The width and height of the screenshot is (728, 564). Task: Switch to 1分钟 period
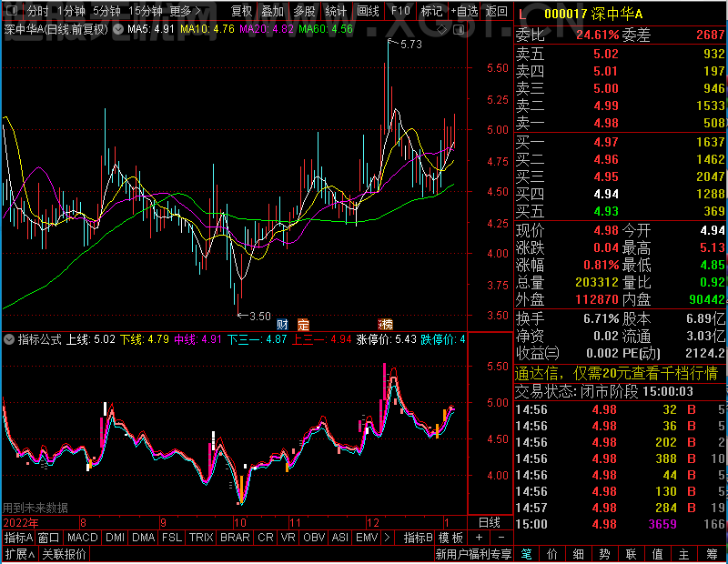click(72, 11)
